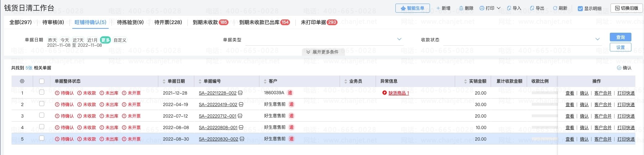Image resolution: width=644 pixels, height=155 pixels.
Task: Check the select-all checkbox in table header
Action: (x=42, y=81)
